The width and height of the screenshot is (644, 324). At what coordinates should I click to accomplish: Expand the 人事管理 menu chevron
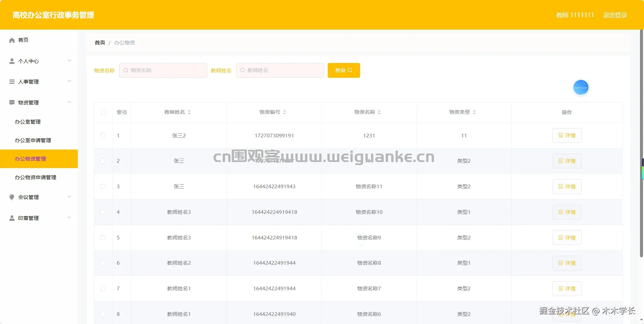[x=69, y=81]
